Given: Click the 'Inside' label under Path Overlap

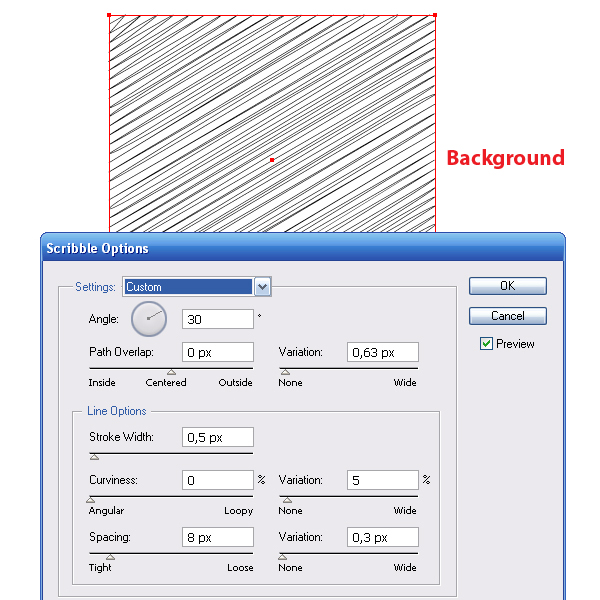Looking at the screenshot, I should (x=102, y=382).
